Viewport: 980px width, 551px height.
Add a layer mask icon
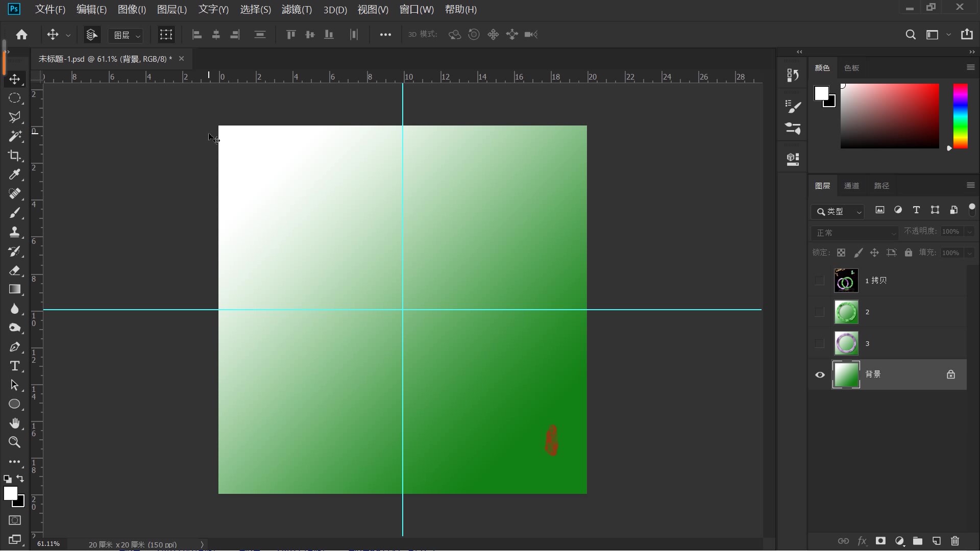tap(880, 541)
